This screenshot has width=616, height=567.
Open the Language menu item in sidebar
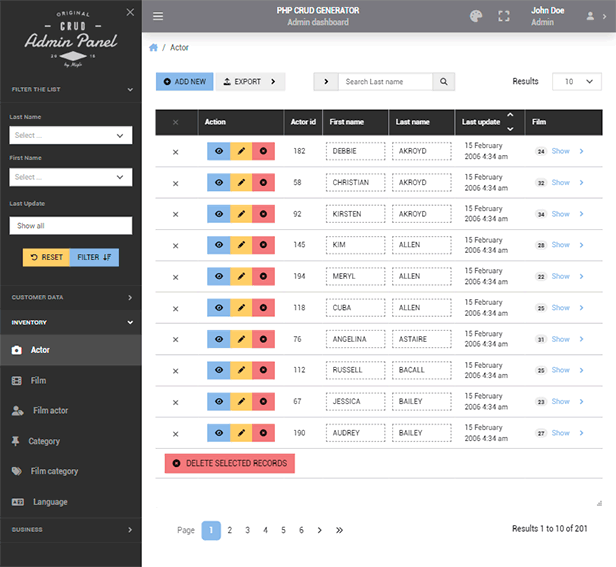(49, 502)
